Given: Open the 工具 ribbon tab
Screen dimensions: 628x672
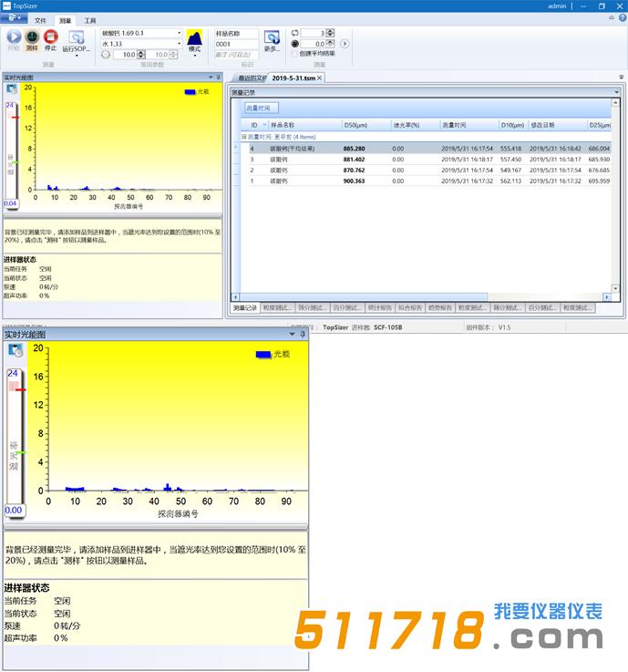Looking at the screenshot, I should click(x=89, y=20).
